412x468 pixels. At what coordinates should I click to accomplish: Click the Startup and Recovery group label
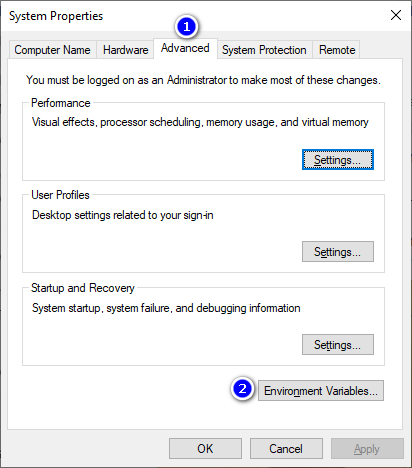(x=83, y=288)
